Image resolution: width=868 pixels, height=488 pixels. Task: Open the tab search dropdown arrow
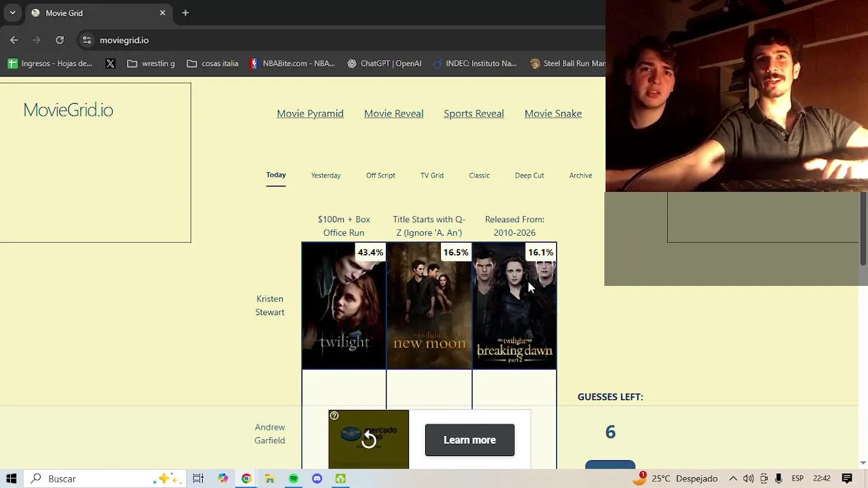[x=12, y=13]
